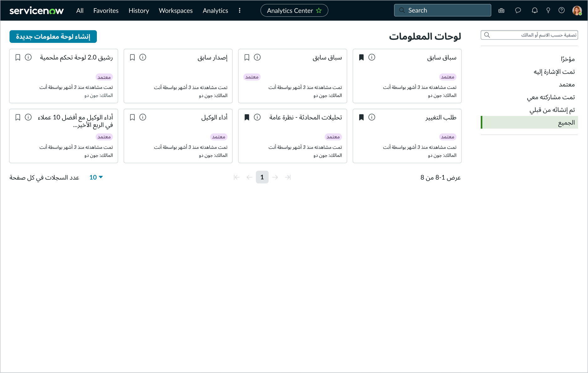Click the info icon on تحليلات المحادثة card

coord(257,117)
